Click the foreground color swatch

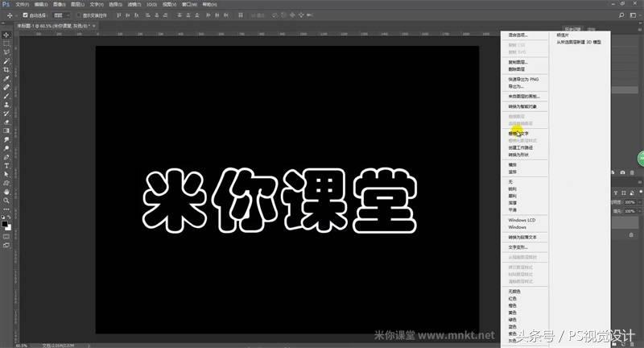coord(5,223)
